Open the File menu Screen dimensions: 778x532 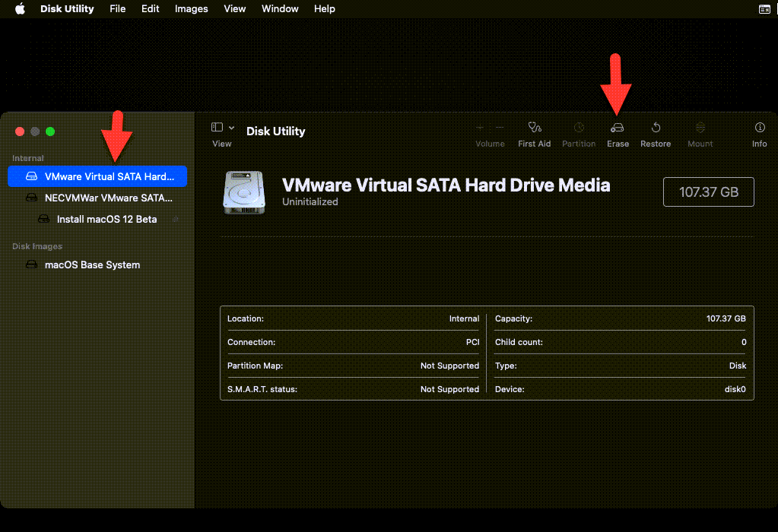(117, 9)
